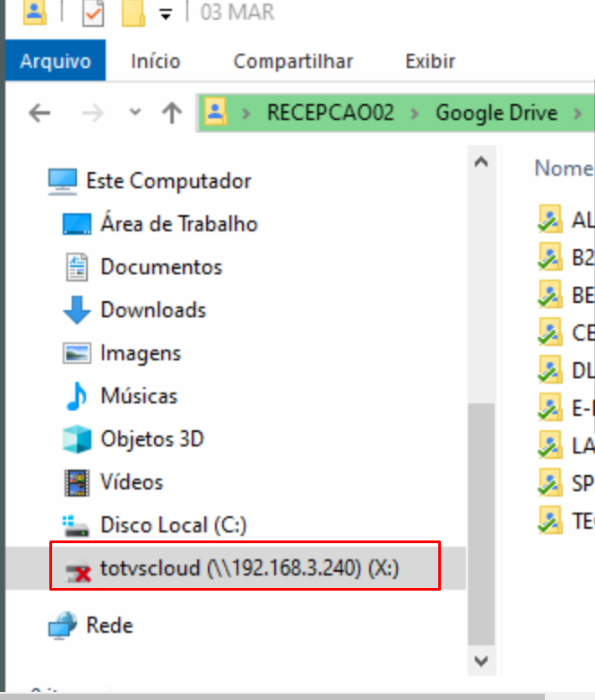Viewport: 595px width, 700px height.
Task: Click the window's user folder title icon
Action: pos(34,12)
